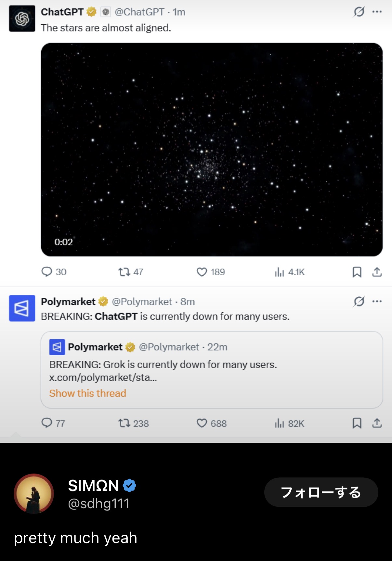The image size is (392, 561).
Task: Open more options menu on ChatGPT tweet
Action: (x=377, y=12)
